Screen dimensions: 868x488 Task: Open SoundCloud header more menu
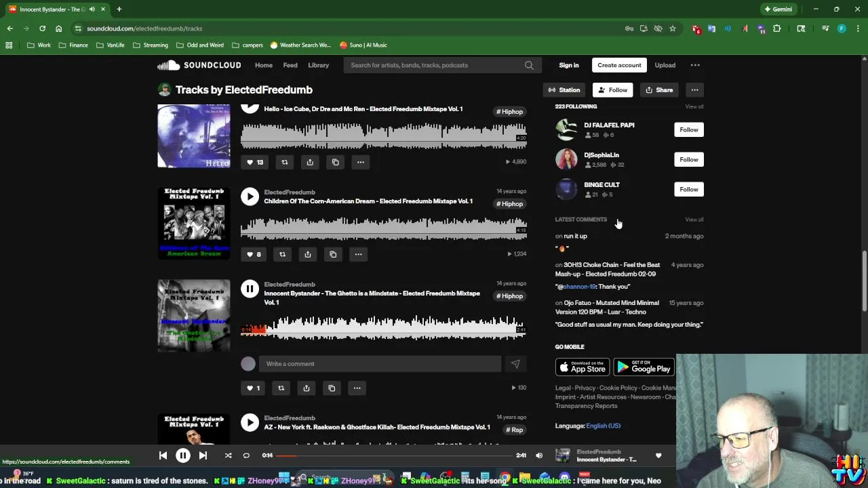tap(695, 65)
